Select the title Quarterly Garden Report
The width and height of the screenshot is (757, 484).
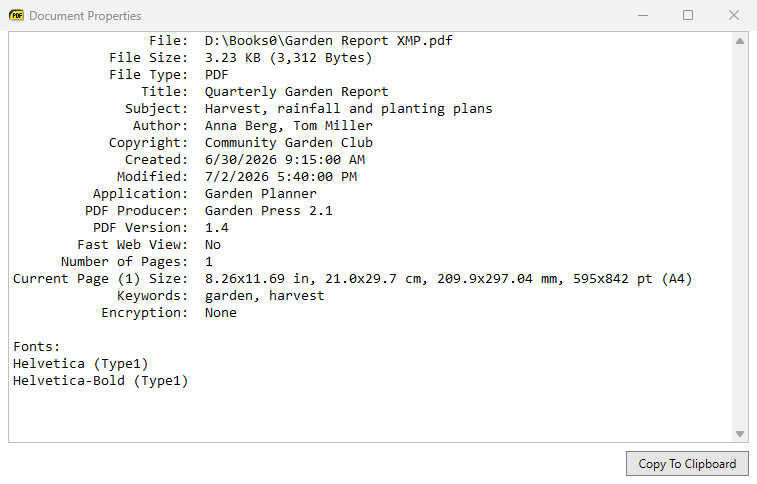coord(296,92)
